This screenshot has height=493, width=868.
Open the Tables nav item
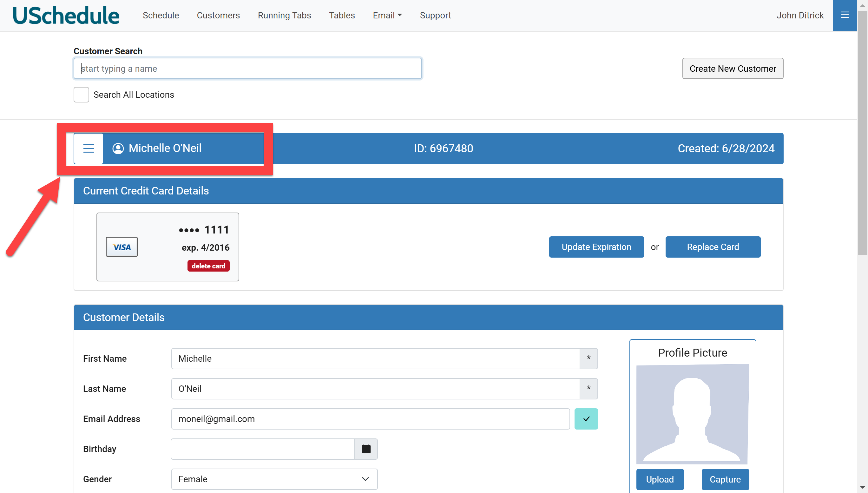coord(342,16)
